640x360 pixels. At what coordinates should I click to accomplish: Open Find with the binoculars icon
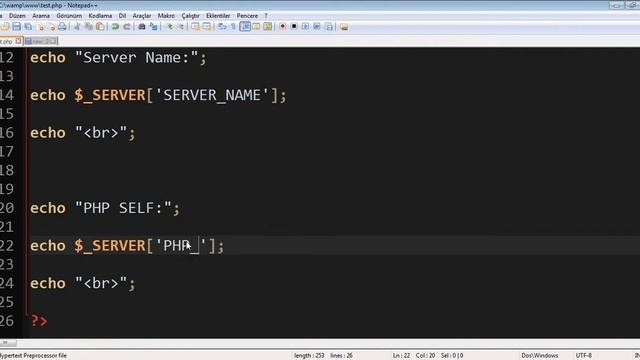click(x=142, y=27)
